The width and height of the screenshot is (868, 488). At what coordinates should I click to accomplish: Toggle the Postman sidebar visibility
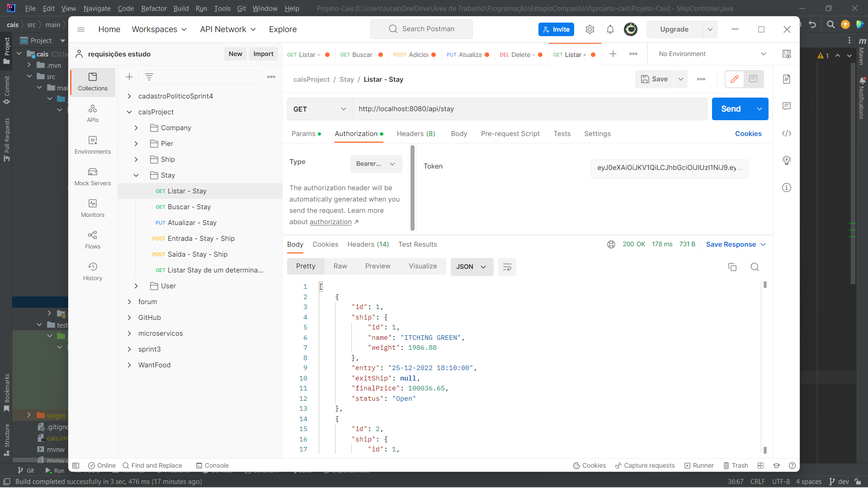coord(76,465)
